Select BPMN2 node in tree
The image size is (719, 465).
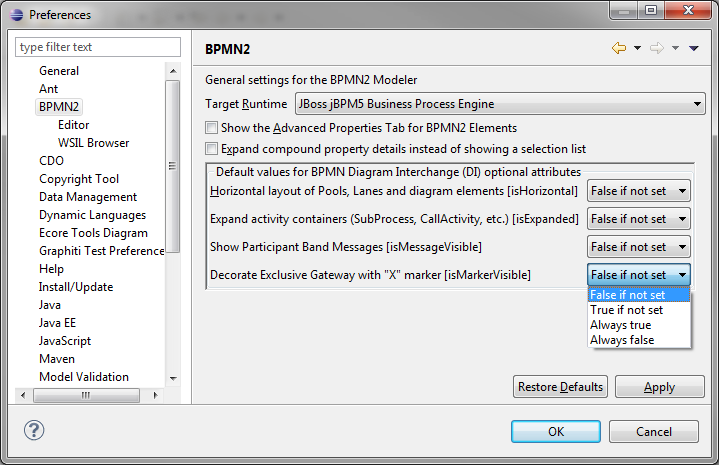(59, 106)
